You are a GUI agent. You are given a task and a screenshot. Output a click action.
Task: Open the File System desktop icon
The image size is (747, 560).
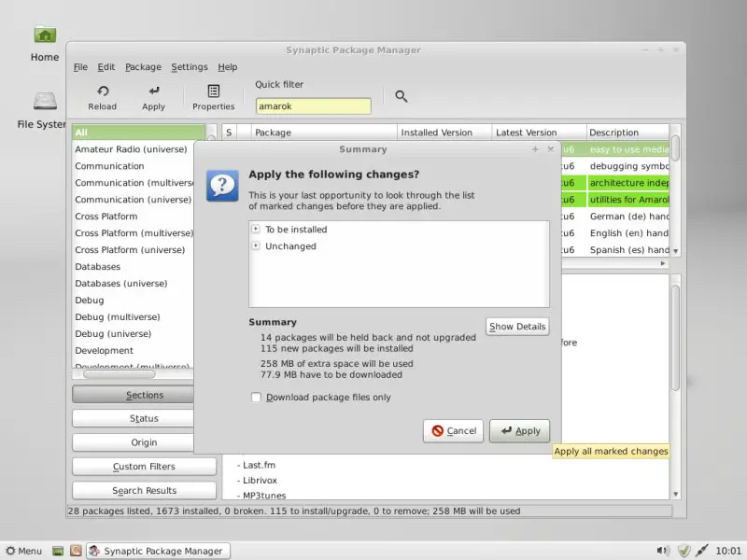click(x=45, y=101)
